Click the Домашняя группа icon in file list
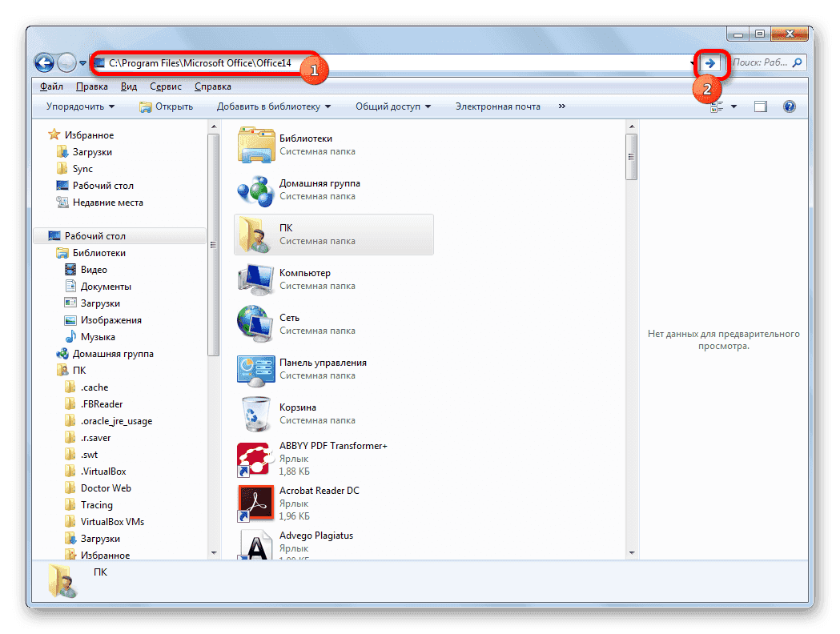The image size is (840, 634). tap(256, 191)
